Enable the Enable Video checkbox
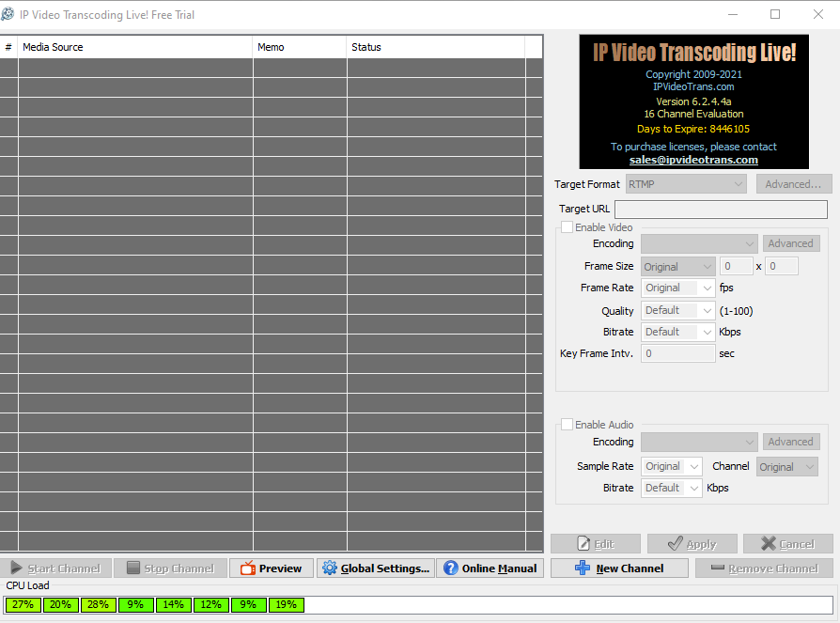Viewport: 840px width, 623px height. (x=568, y=227)
